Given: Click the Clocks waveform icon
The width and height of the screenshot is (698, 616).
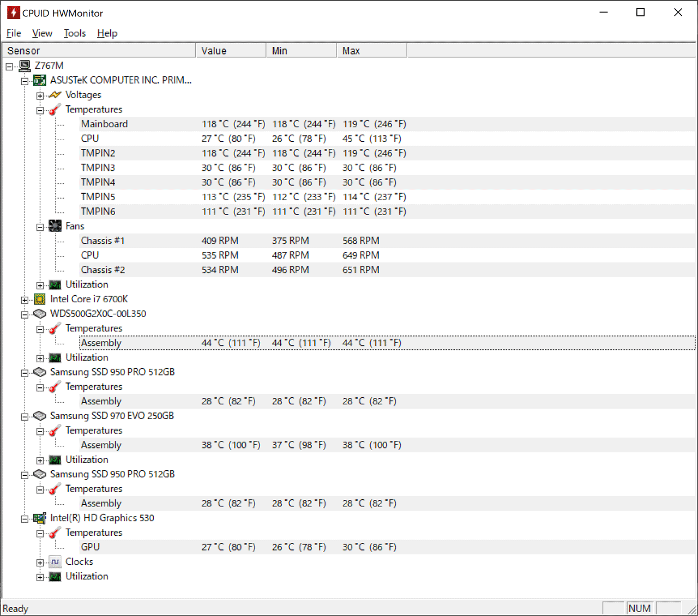Looking at the screenshot, I should (55, 562).
